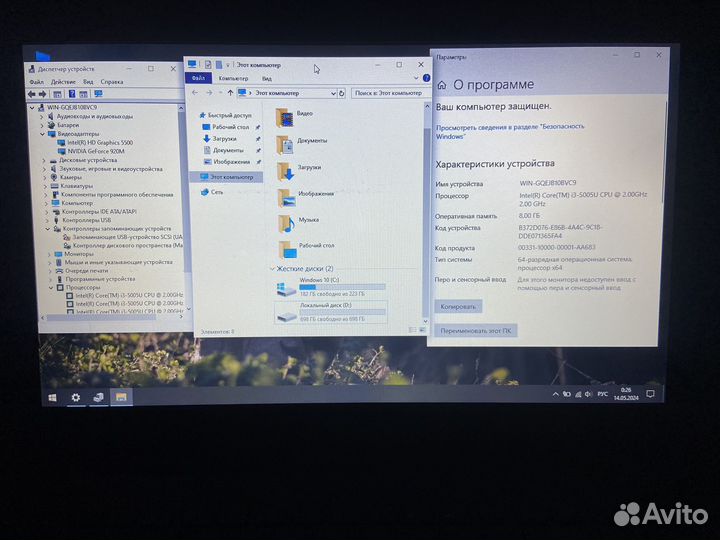Click Settings gear on taskbar
Image resolution: width=720 pixels, height=540 pixels.
point(76,398)
